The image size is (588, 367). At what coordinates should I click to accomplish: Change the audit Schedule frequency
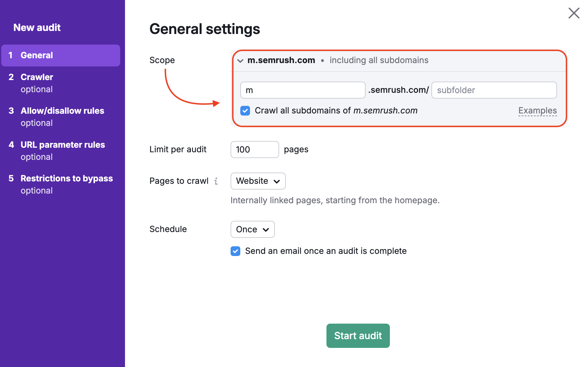(252, 230)
